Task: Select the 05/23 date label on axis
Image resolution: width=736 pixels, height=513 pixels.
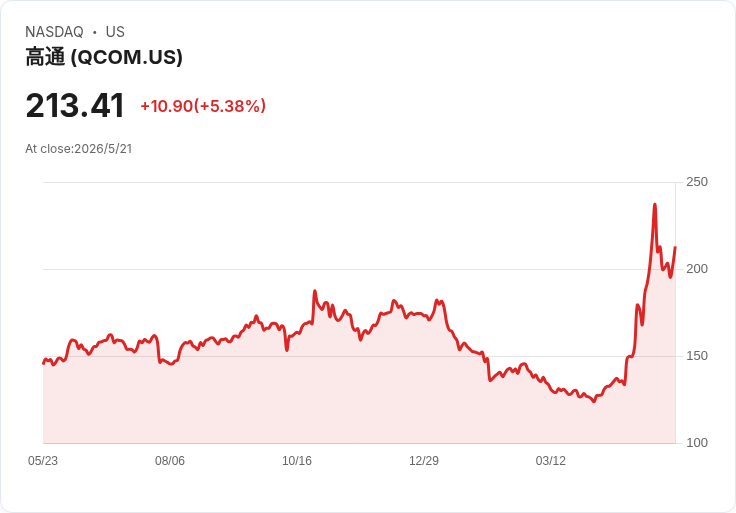Action: [43, 461]
